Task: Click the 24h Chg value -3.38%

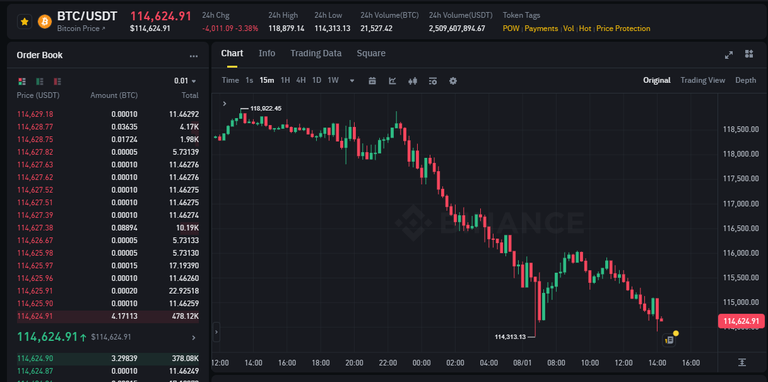Action: pyautogui.click(x=247, y=28)
